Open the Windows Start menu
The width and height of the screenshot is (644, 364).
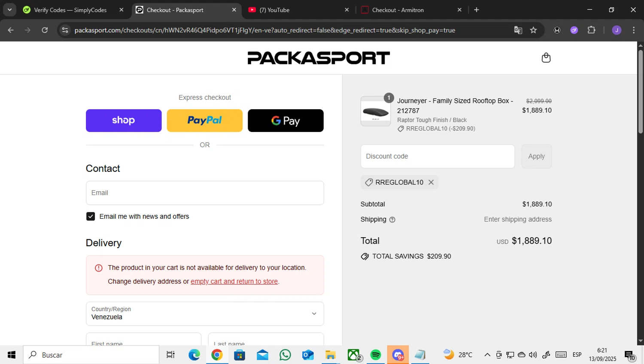tap(12, 355)
